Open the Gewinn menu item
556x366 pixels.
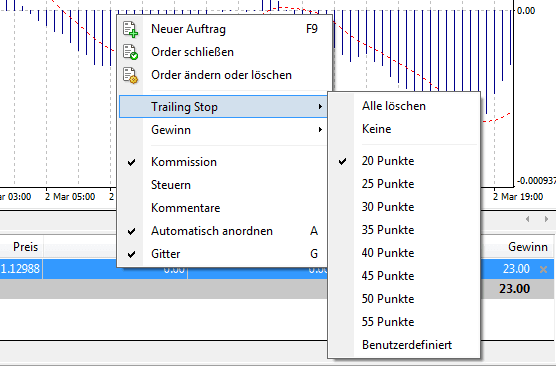point(223,129)
